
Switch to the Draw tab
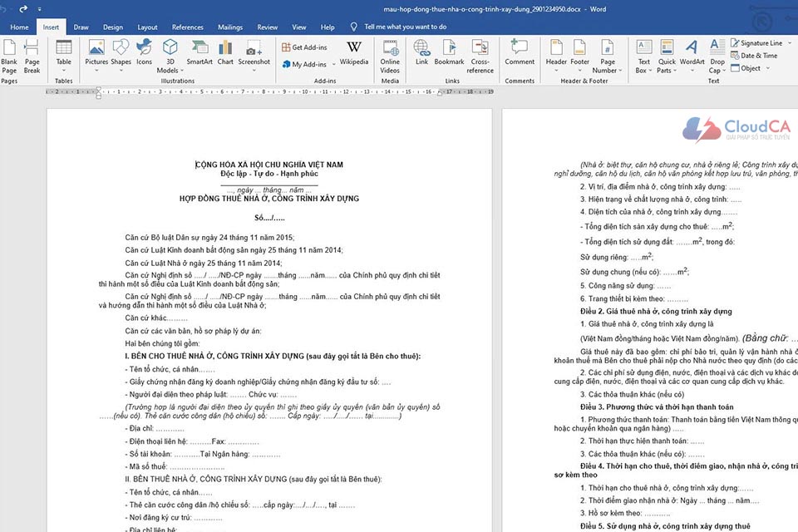click(x=81, y=27)
